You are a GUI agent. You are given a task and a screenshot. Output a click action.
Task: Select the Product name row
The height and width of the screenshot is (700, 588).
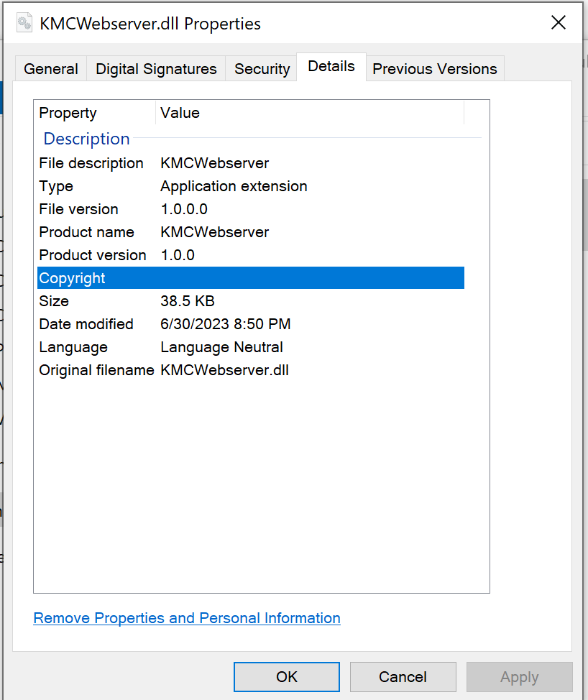pyautogui.click(x=86, y=232)
